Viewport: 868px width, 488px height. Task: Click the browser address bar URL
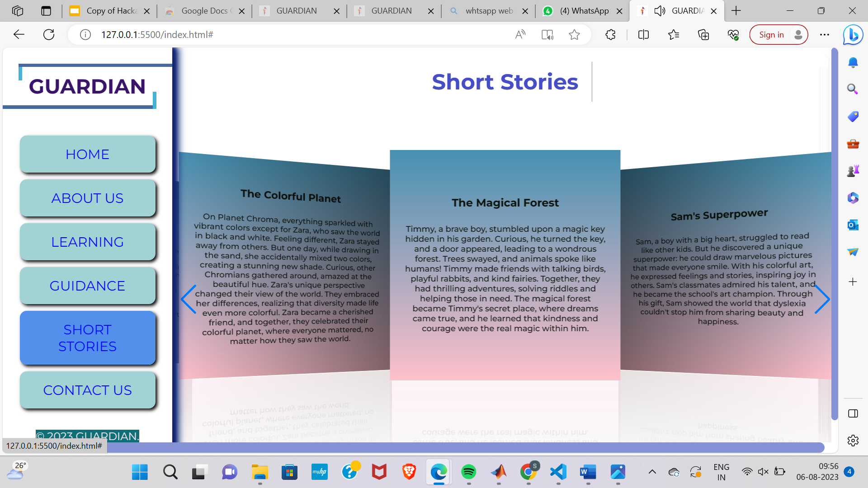tap(157, 34)
